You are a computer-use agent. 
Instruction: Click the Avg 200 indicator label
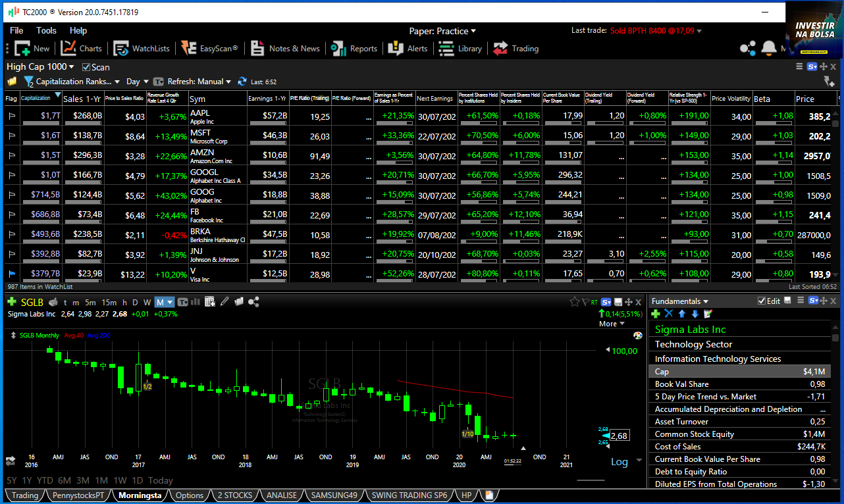coord(99,336)
